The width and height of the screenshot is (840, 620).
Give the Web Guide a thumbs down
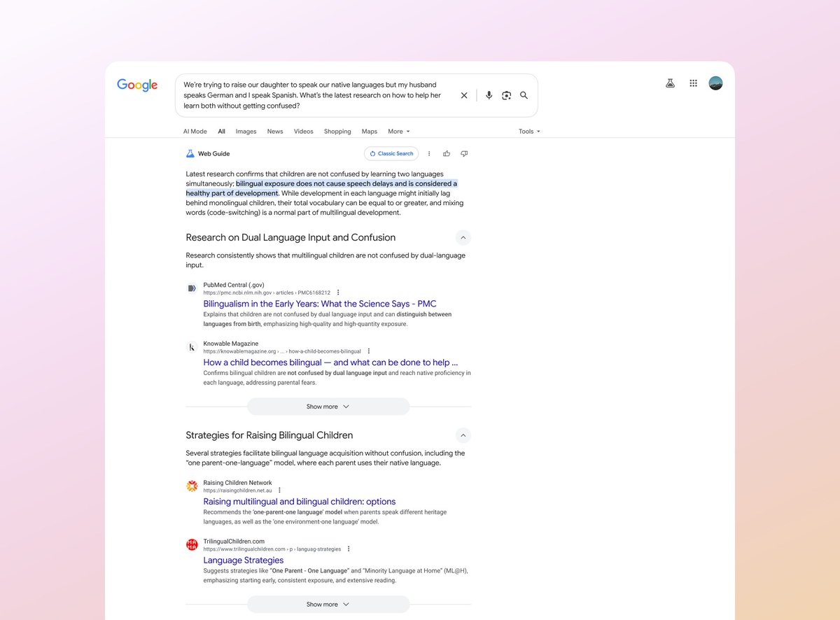[x=464, y=153]
